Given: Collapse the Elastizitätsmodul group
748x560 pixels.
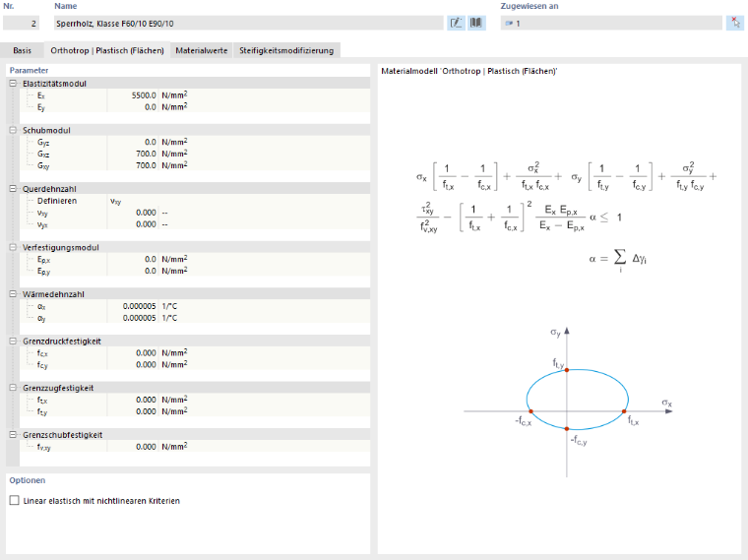Looking at the screenshot, I should point(13,84).
